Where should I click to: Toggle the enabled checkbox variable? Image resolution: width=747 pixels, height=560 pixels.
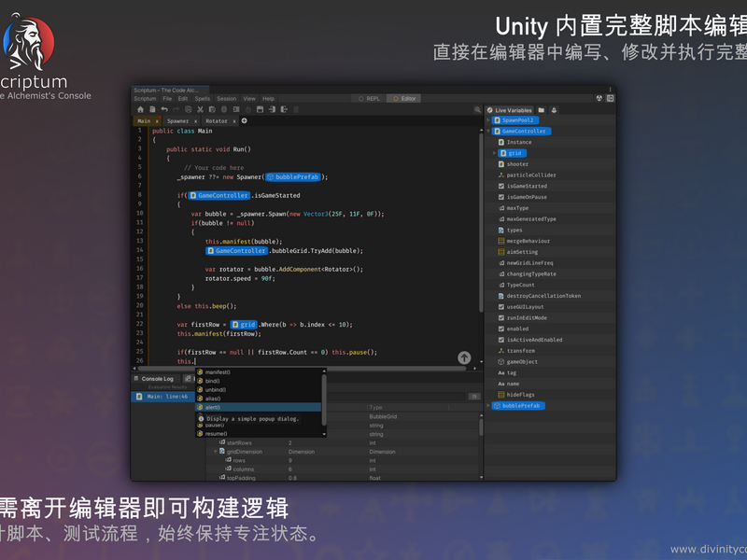click(x=501, y=329)
